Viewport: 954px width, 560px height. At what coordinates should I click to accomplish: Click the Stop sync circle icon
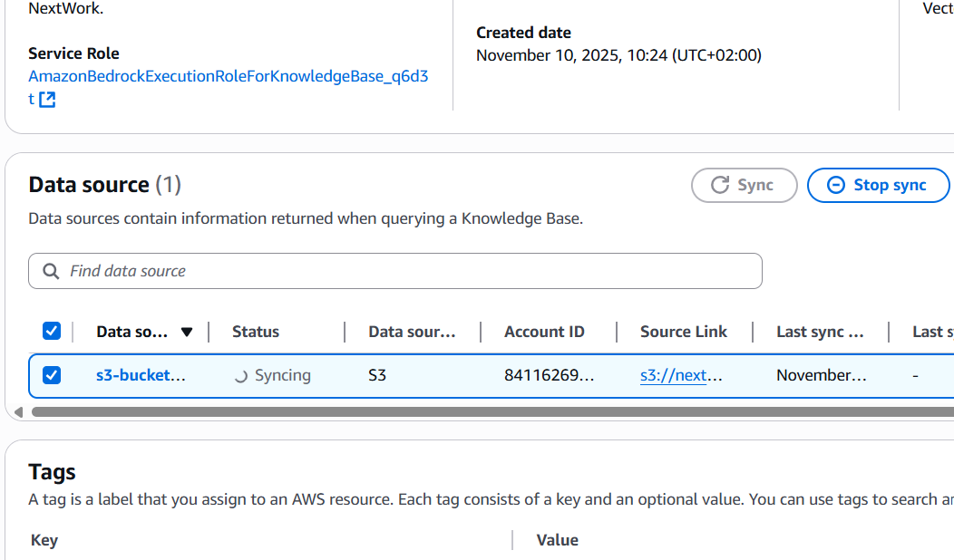[837, 185]
